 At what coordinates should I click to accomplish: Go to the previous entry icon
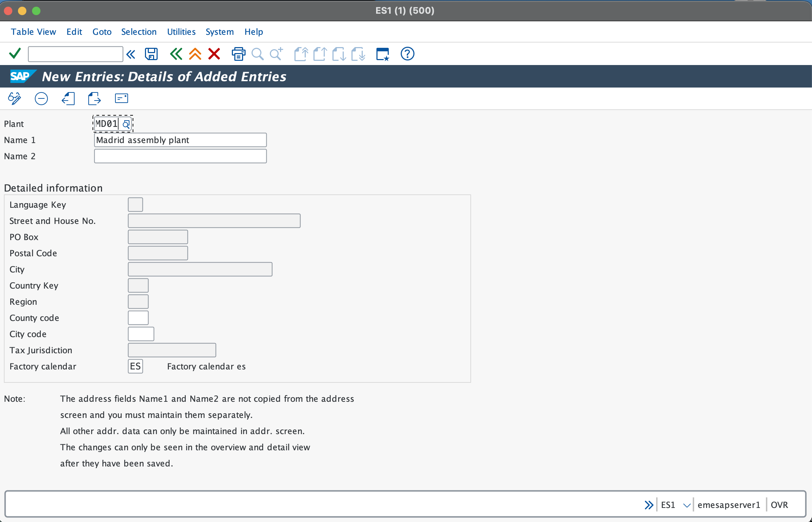[x=68, y=98]
